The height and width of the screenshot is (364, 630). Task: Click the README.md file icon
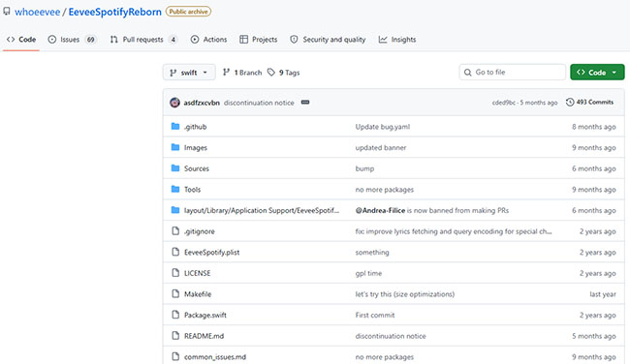(x=175, y=335)
